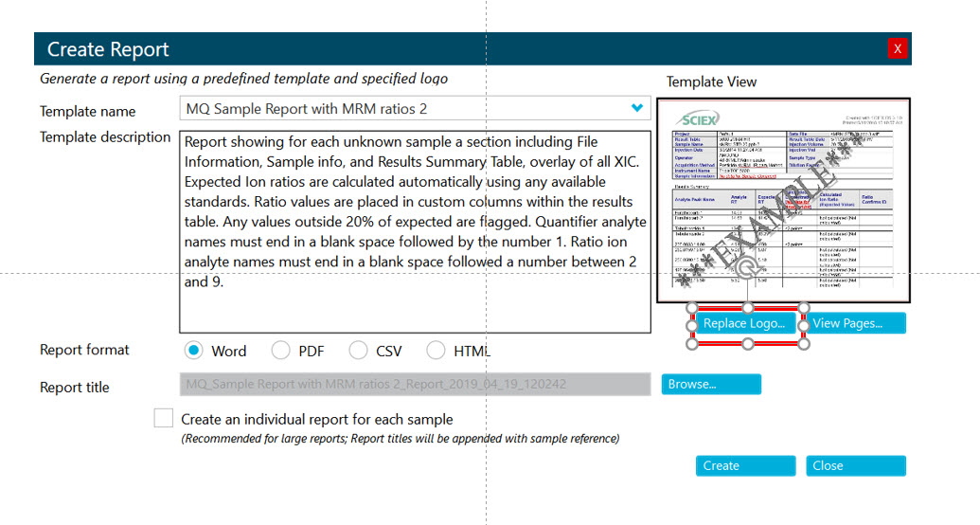Viewport: 980px width, 525px height.
Task: Open the Template name dropdown arrow
Action: pos(637,108)
